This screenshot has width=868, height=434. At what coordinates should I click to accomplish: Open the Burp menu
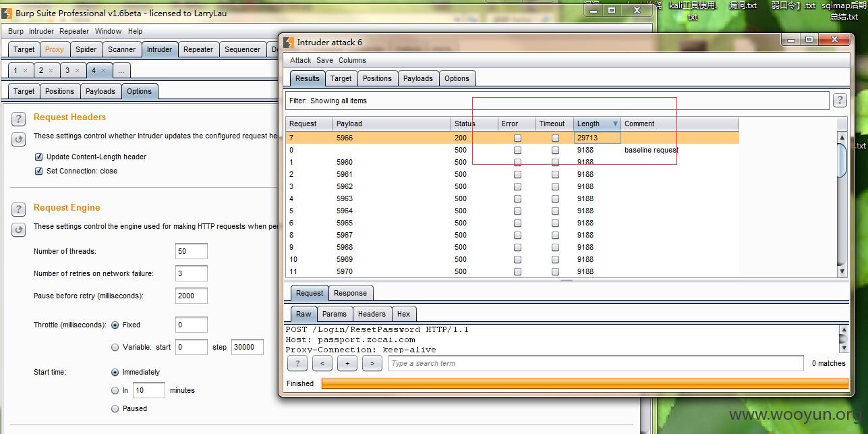tap(16, 31)
